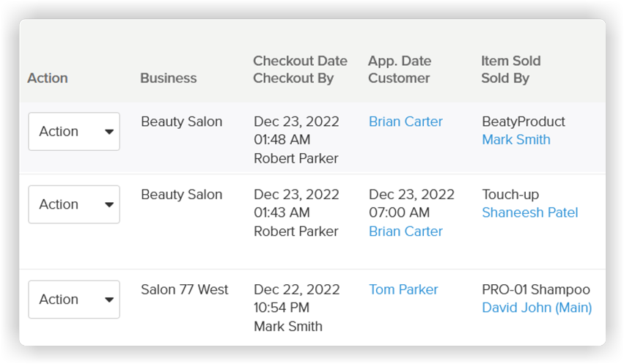Open the Brian Carter customer link in the first row
Viewport: 624px width, 364px height.
(x=405, y=122)
